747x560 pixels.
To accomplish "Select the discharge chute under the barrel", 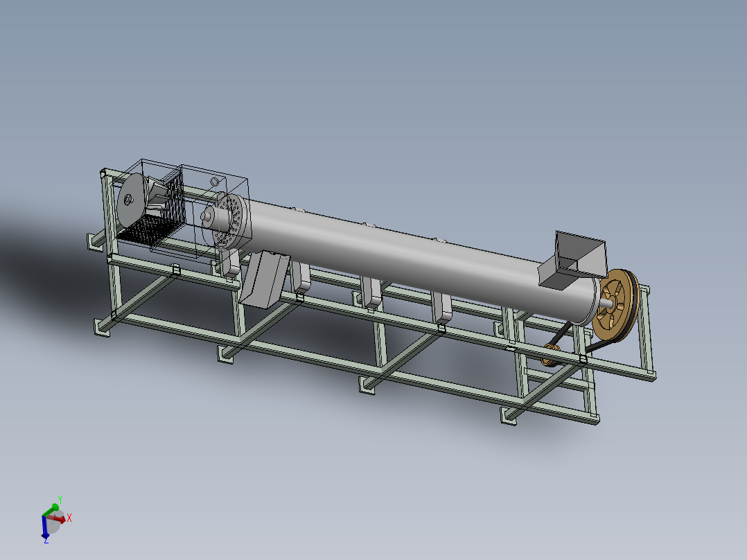I will coord(265,279).
